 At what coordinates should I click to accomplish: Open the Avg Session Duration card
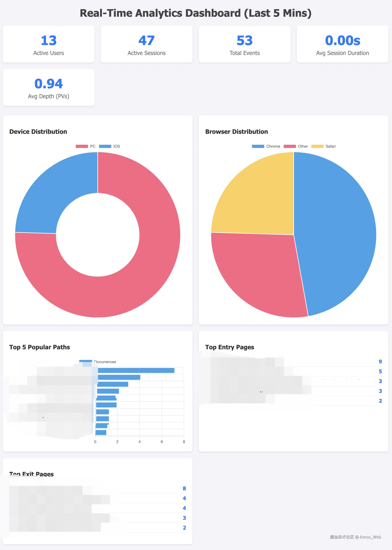[343, 44]
